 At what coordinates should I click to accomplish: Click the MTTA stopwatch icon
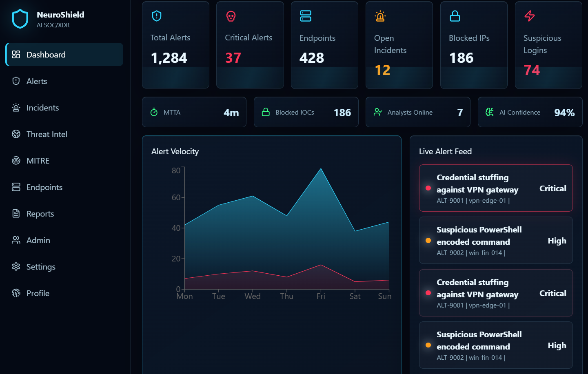[154, 112]
